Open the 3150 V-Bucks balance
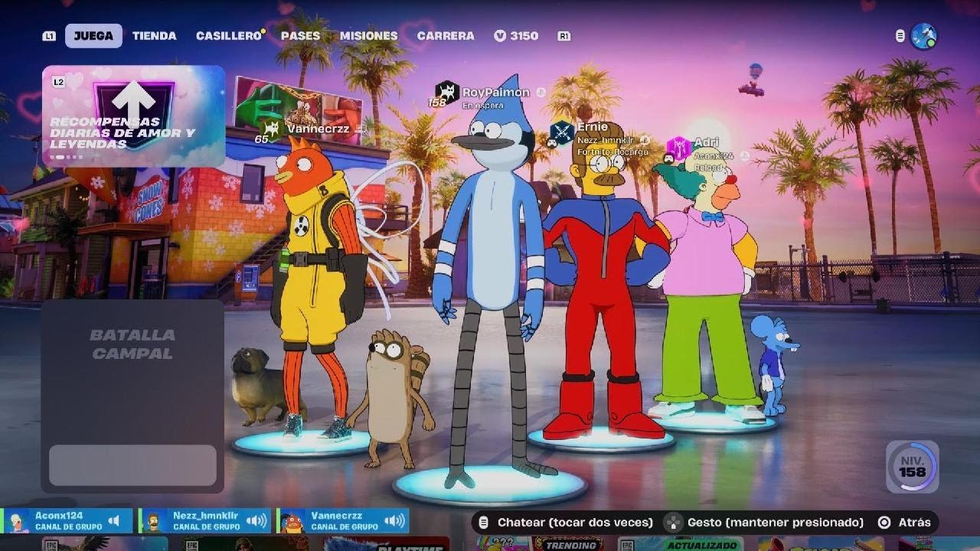The image size is (980, 551). [x=516, y=36]
